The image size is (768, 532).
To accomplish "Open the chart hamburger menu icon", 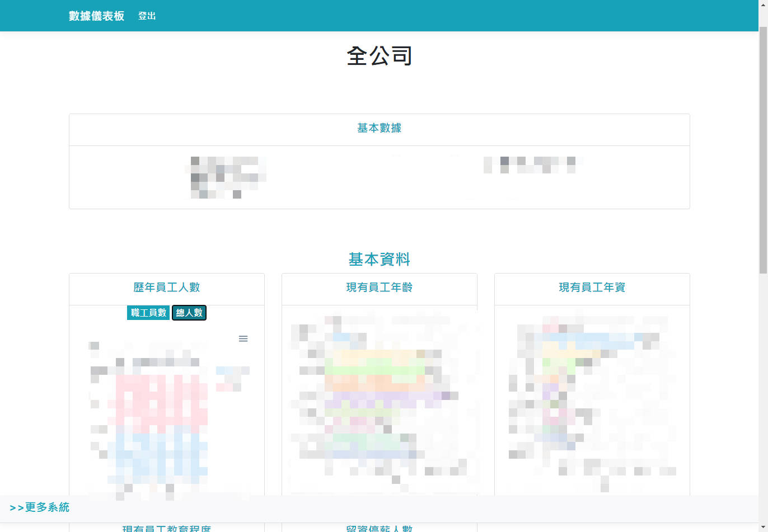I will 243,338.
